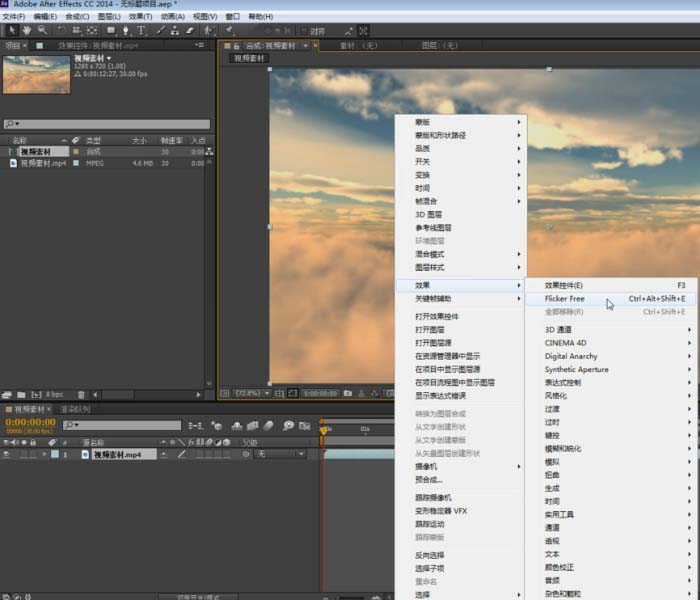Select the Zoom magnifier tool
This screenshot has width=700, height=600.
43,31
